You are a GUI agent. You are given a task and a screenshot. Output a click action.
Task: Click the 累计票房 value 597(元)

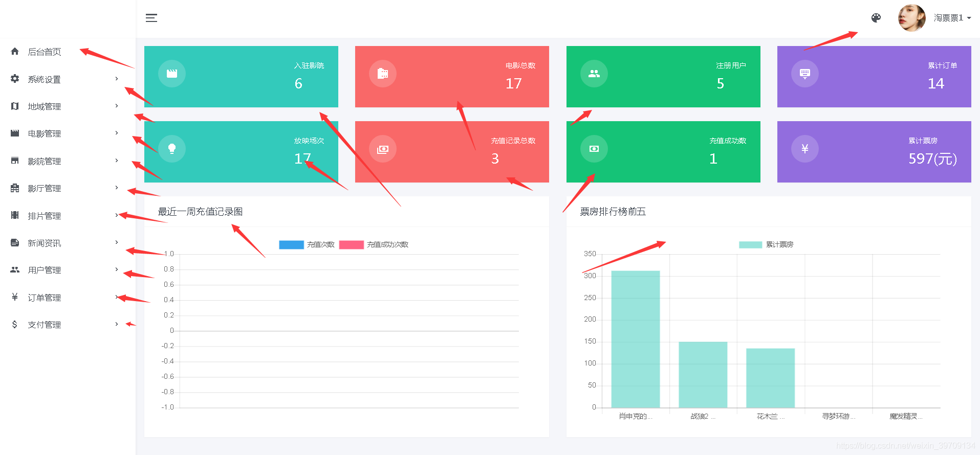coord(933,158)
